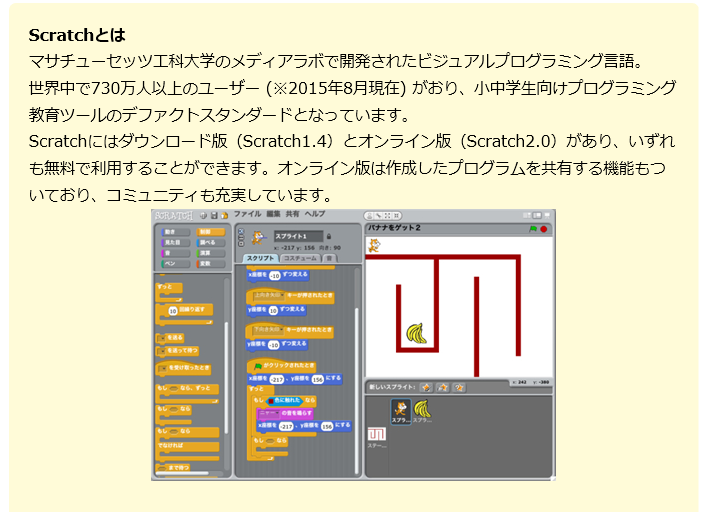Click the でなければ block in the palette
The width and height of the screenshot is (712, 512).
[x=187, y=445]
